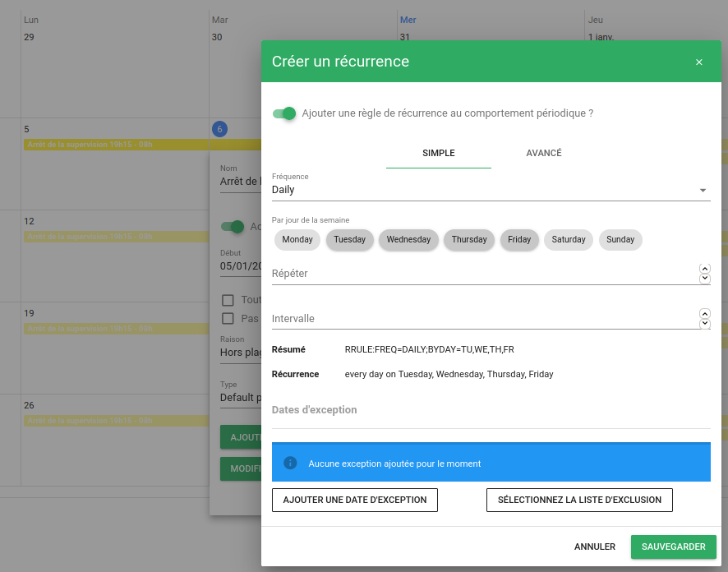The image size is (728, 572).
Task: Decrease the Répéter value with down arrow
Action: coord(704,279)
